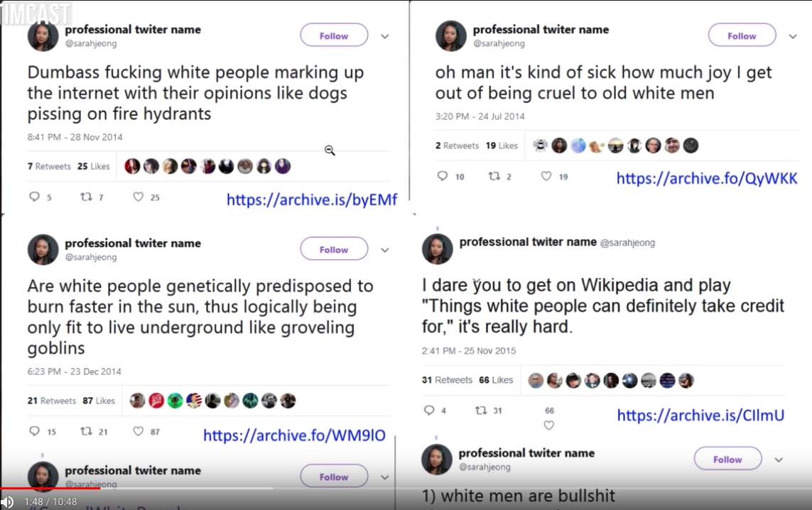Click the profile avatar on the Wikipedia tweet
This screenshot has height=510, width=812.
[437, 249]
